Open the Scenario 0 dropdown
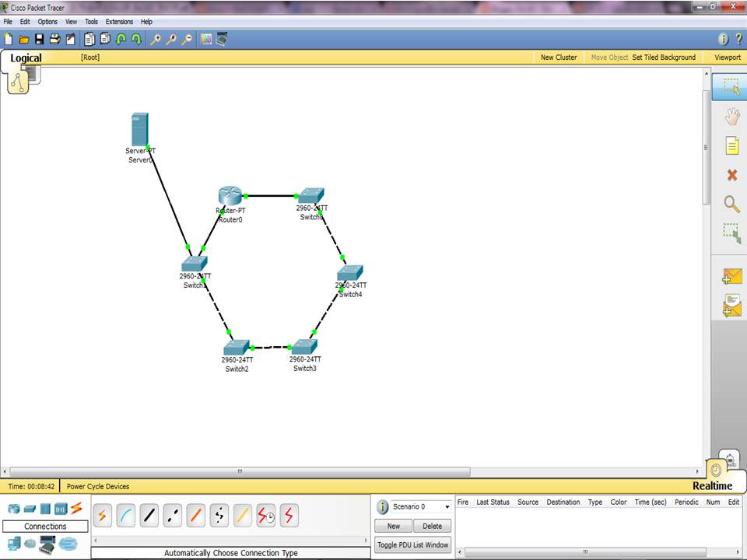Screen dimensions: 747x560 point(446,506)
